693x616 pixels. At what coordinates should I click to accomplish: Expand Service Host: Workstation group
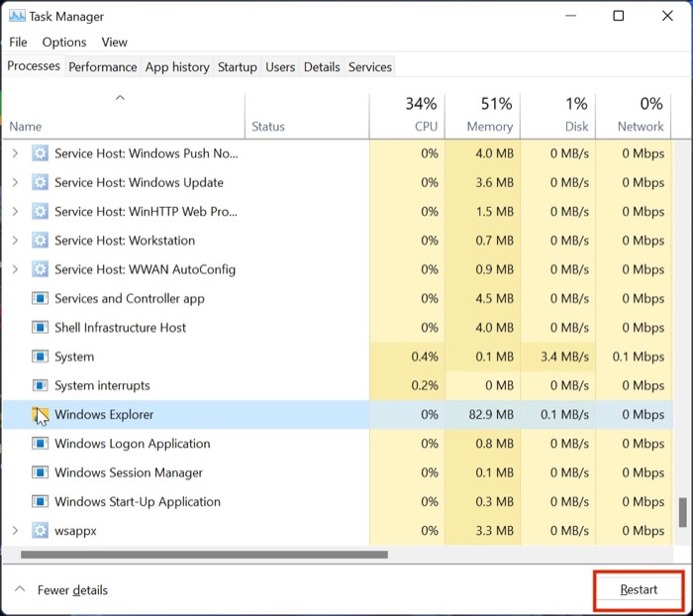[15, 240]
